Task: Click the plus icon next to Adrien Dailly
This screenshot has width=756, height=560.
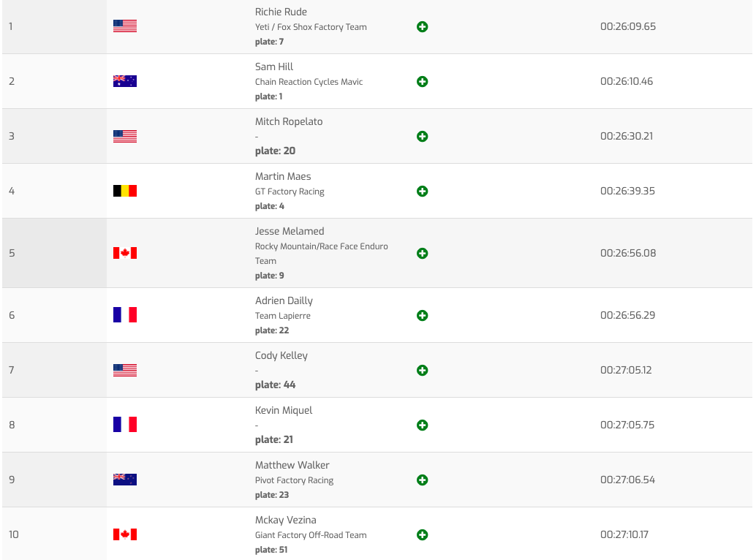Action: tap(422, 316)
